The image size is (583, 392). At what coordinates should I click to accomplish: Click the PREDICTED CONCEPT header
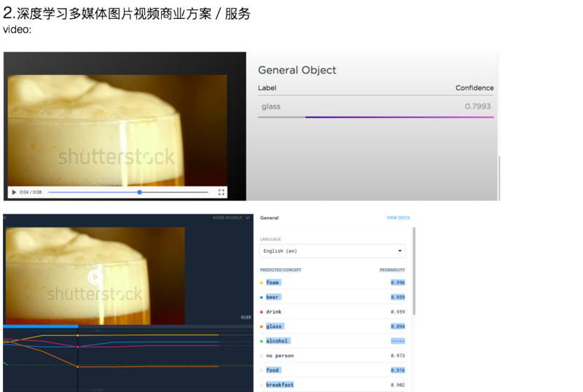(x=281, y=270)
